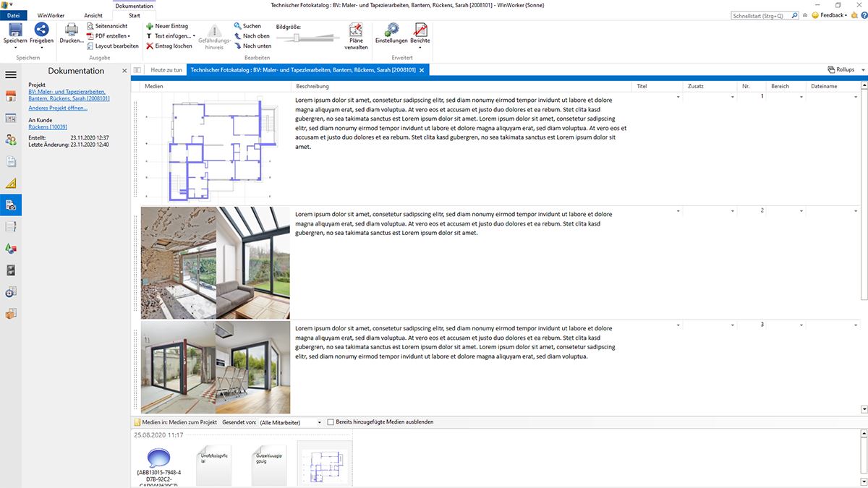Screen dimensions: 868x488
Task: Expand the Freigeben dropdown arrow
Action: click(x=41, y=48)
